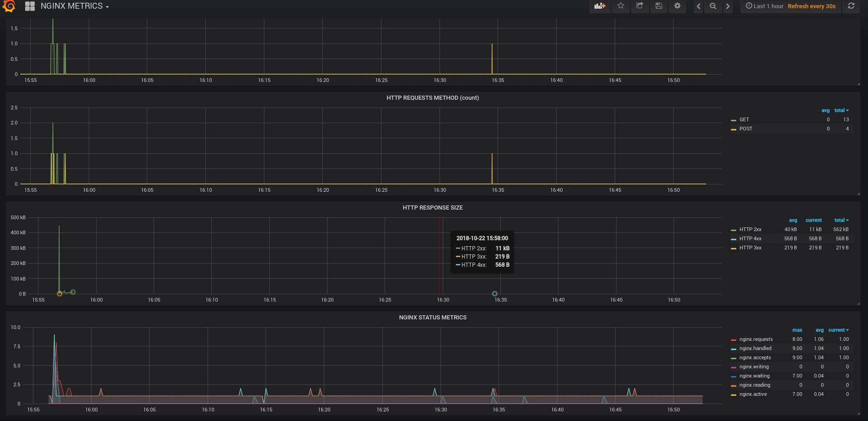This screenshot has width=868, height=421.
Task: Change the HTTP 4xx series color
Action: [734, 239]
